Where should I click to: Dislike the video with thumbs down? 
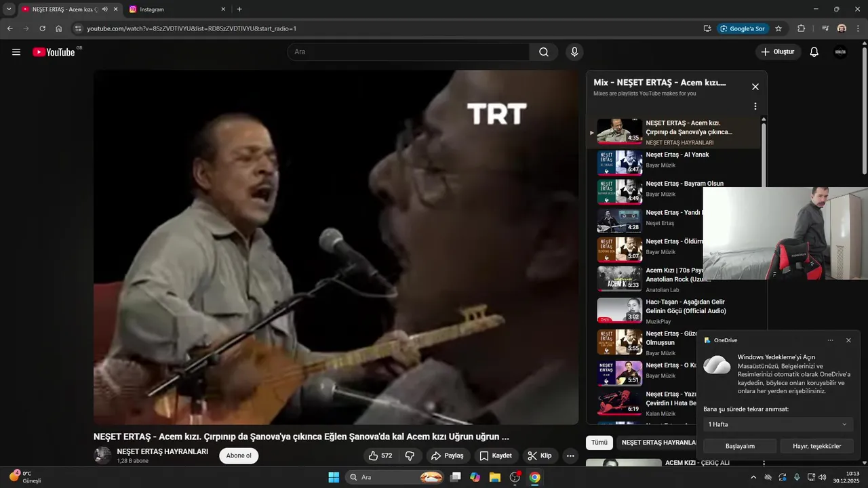click(x=410, y=455)
